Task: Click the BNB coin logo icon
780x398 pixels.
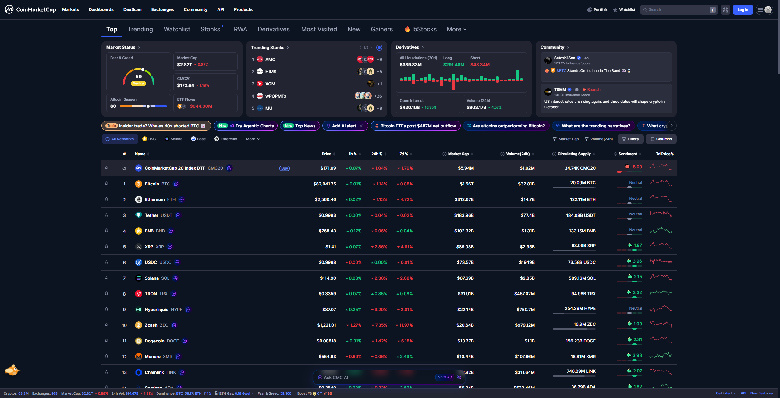Action: pos(139,231)
